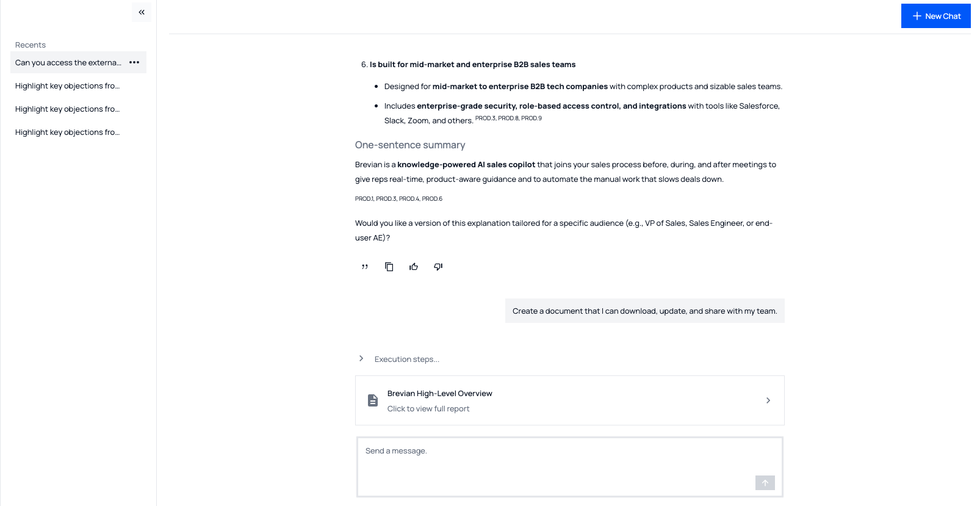Copy the assistant's response
Screen dimensions: 980x506
[x=389, y=267]
